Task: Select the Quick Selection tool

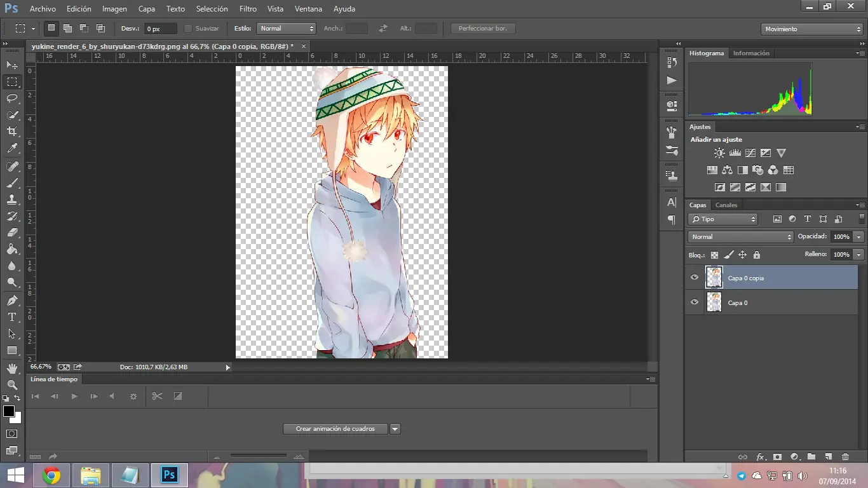Action: tap(12, 115)
